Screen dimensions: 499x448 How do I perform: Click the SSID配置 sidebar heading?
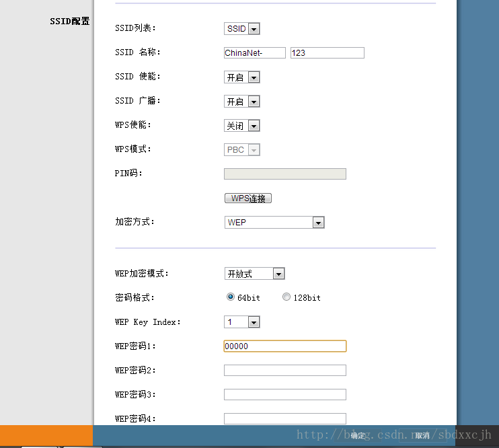coord(70,21)
